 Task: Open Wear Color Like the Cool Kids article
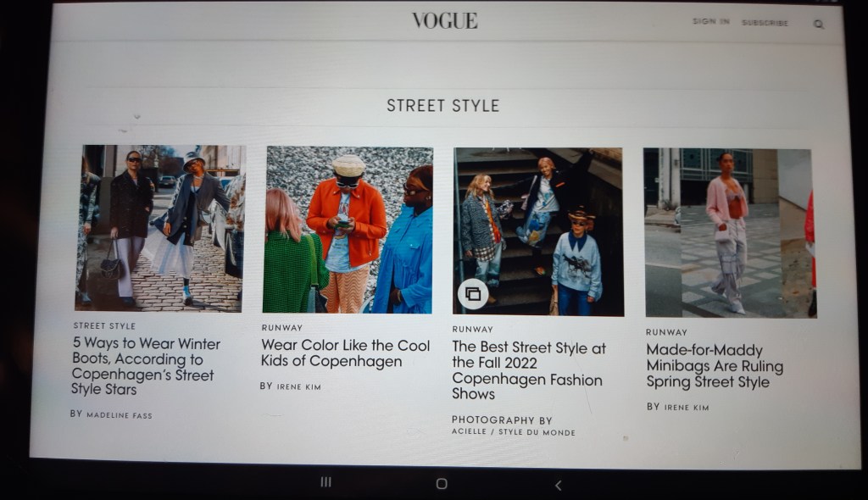(x=345, y=353)
